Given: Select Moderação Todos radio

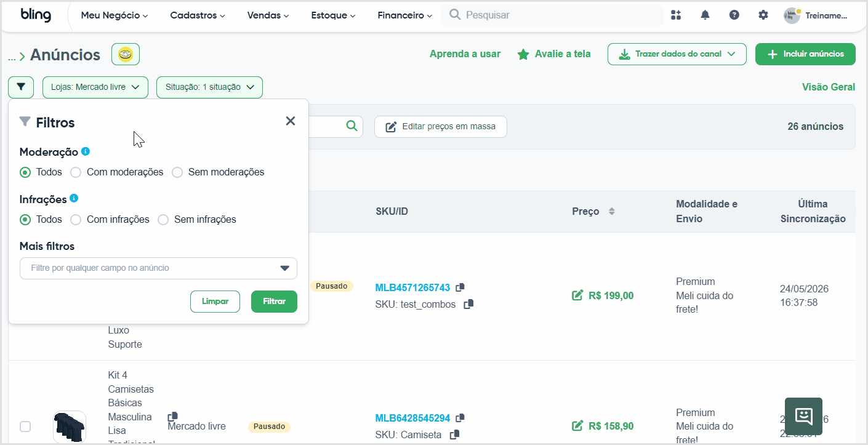Looking at the screenshot, I should pyautogui.click(x=25, y=172).
